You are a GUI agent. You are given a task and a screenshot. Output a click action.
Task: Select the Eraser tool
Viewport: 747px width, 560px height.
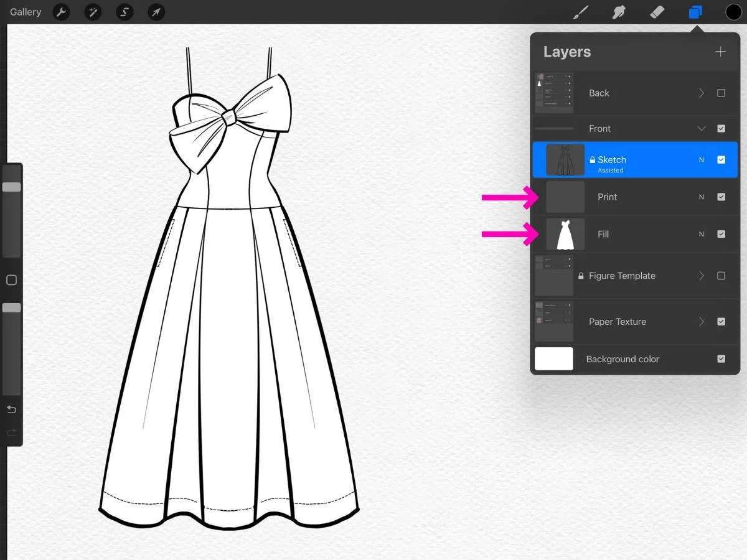coord(657,12)
